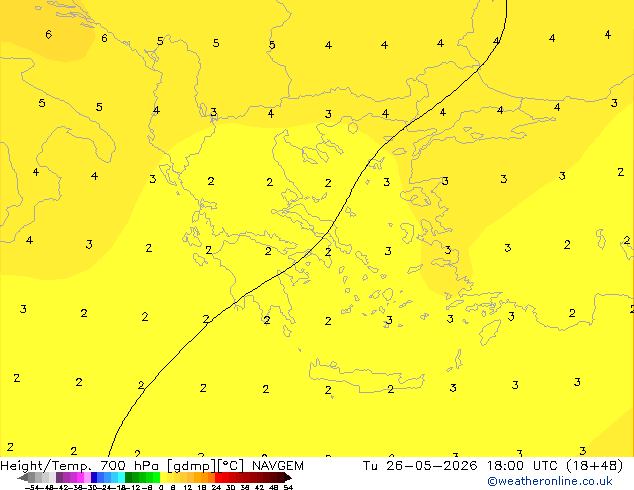Pick the bright red legend swatch at 24
Image resolution: width=634 pixels, height=490 pixels.
point(218,477)
